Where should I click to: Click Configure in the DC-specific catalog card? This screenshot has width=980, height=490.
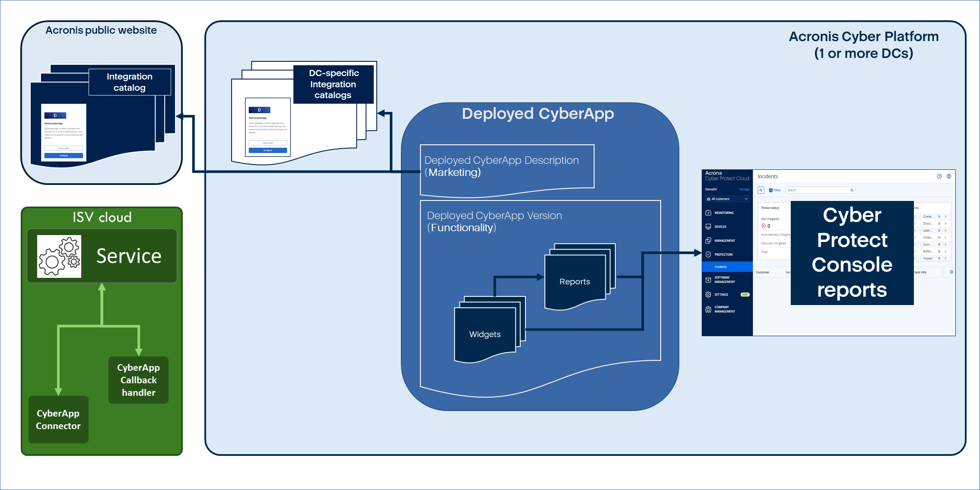click(268, 150)
